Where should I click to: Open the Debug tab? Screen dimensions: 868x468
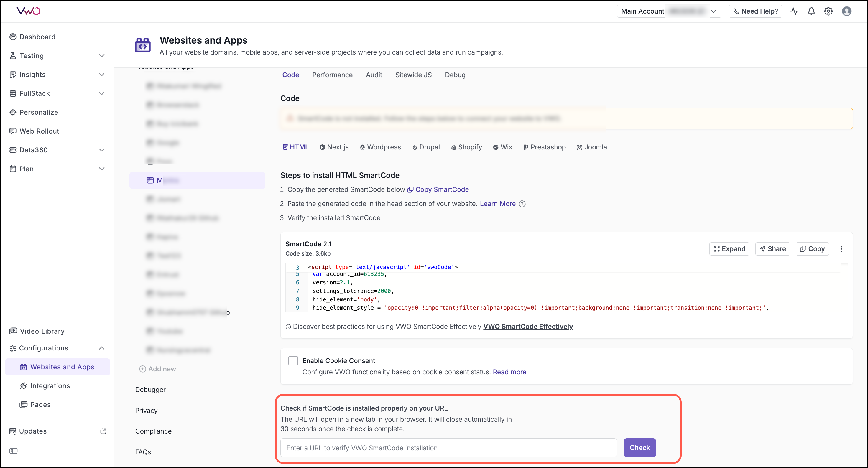(x=455, y=75)
